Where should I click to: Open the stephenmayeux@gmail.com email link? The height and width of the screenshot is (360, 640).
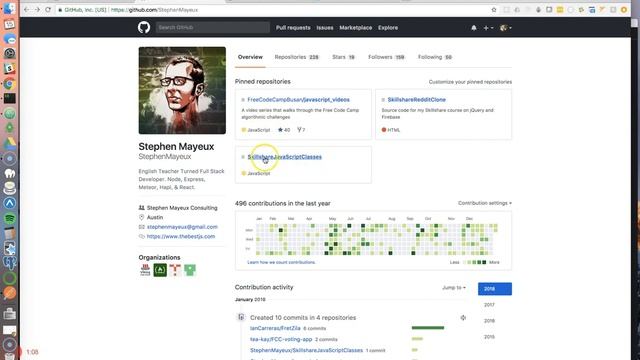182,227
